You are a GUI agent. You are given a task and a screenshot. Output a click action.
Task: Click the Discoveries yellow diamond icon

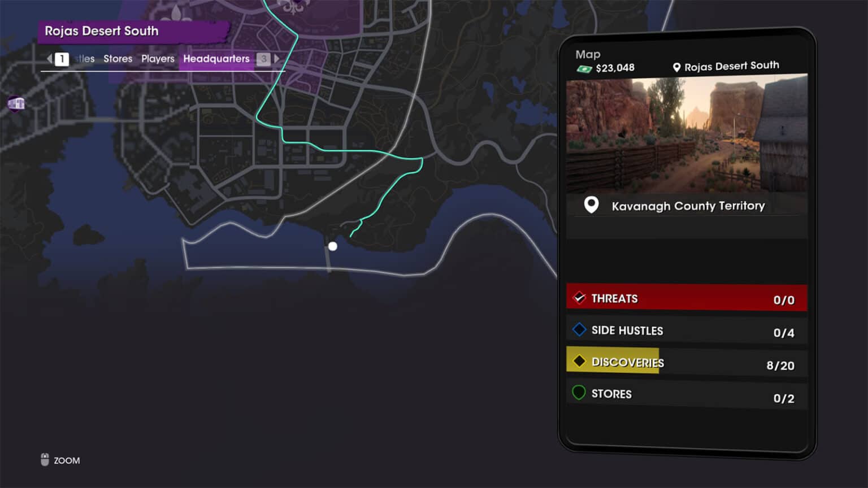tap(579, 361)
